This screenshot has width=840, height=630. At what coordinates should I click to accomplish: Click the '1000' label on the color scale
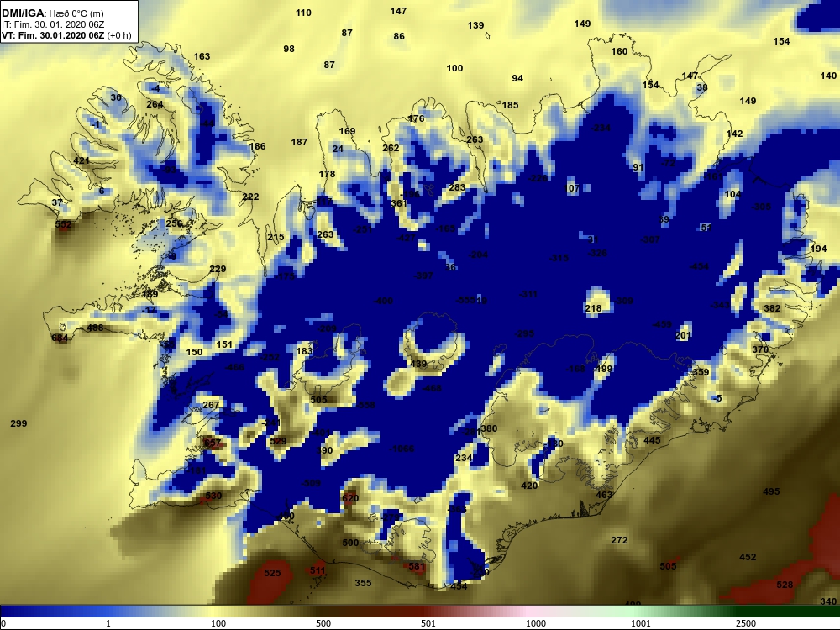pos(536,623)
